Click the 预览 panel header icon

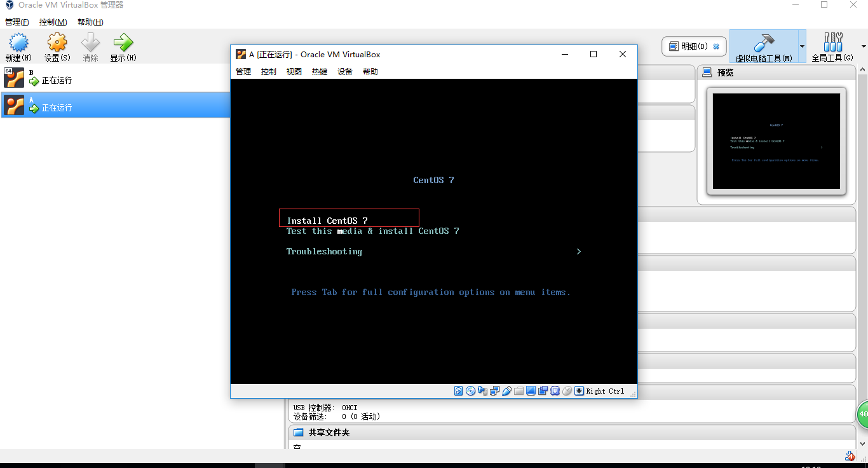[x=708, y=72]
